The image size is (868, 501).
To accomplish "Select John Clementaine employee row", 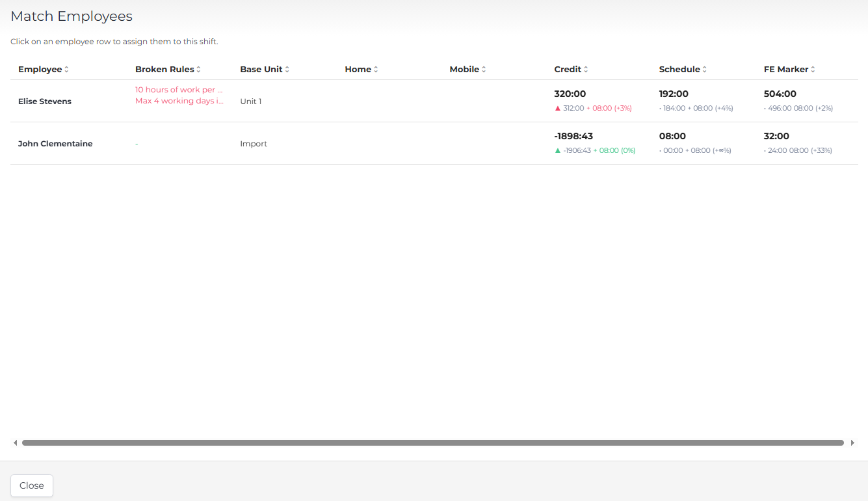I will (55, 144).
